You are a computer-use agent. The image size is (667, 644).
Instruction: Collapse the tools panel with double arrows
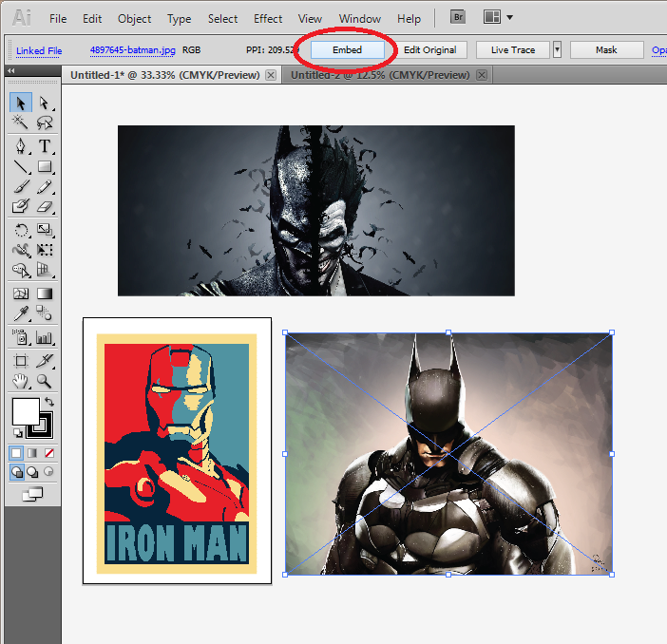11,70
